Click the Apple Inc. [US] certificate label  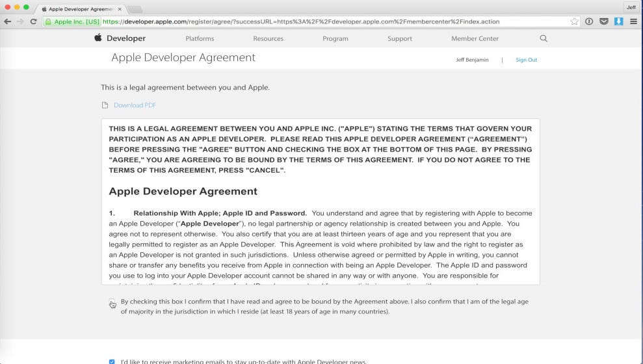(77, 21)
